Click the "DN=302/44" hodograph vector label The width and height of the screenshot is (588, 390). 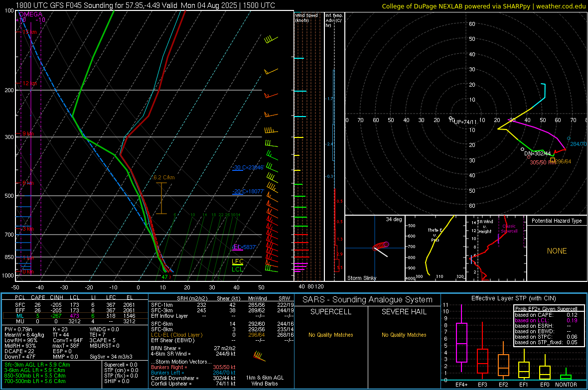(x=537, y=153)
